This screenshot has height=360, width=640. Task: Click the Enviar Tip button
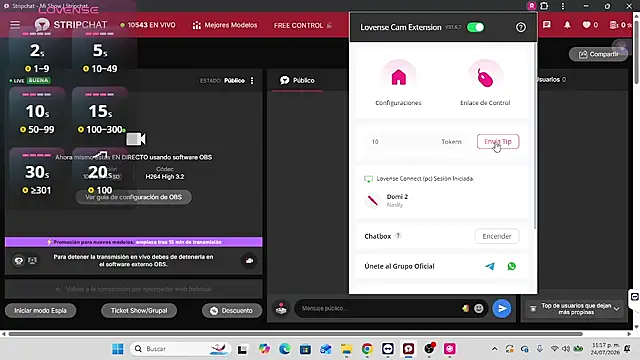(498, 142)
